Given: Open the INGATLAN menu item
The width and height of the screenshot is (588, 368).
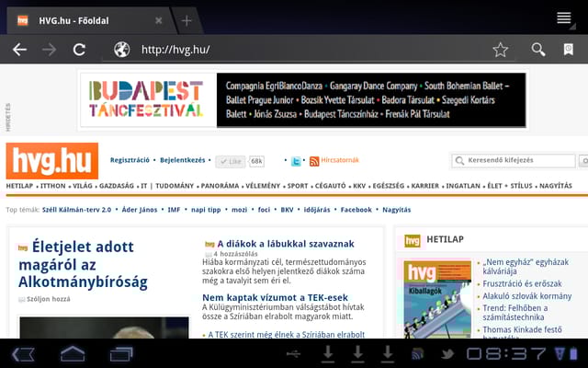Looking at the screenshot, I should click(463, 186).
